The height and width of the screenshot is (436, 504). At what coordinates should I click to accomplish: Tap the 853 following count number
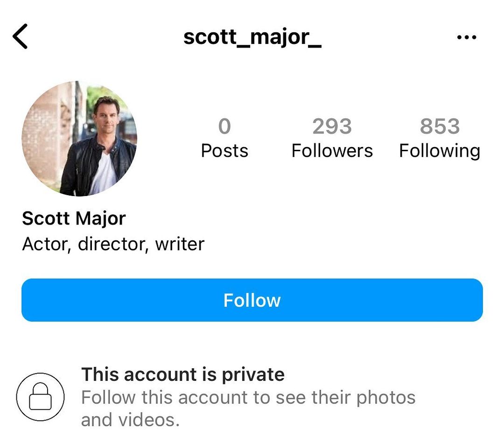(440, 127)
